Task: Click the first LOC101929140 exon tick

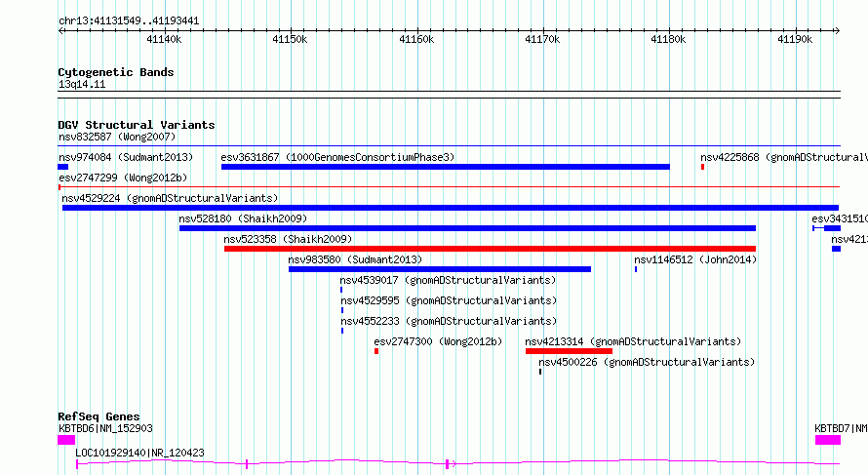Action: click(x=77, y=464)
